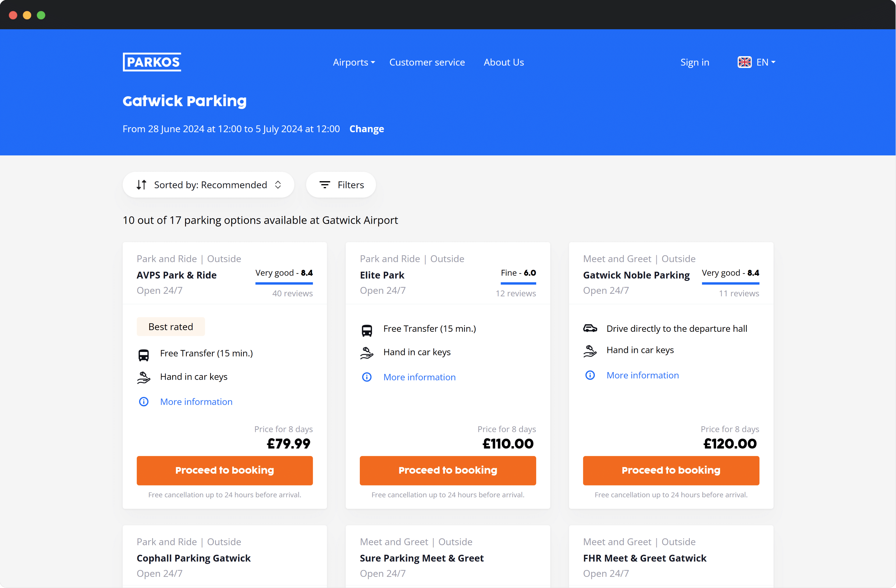Image resolution: width=896 pixels, height=588 pixels.
Task: Open Cophall Parking Gatwick listing
Action: tap(194, 558)
